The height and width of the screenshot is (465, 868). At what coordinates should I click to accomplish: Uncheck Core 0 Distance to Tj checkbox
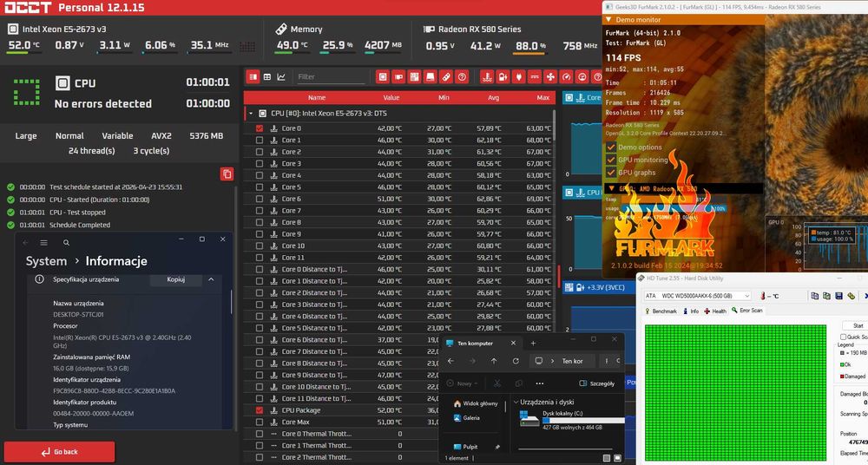[259, 270]
